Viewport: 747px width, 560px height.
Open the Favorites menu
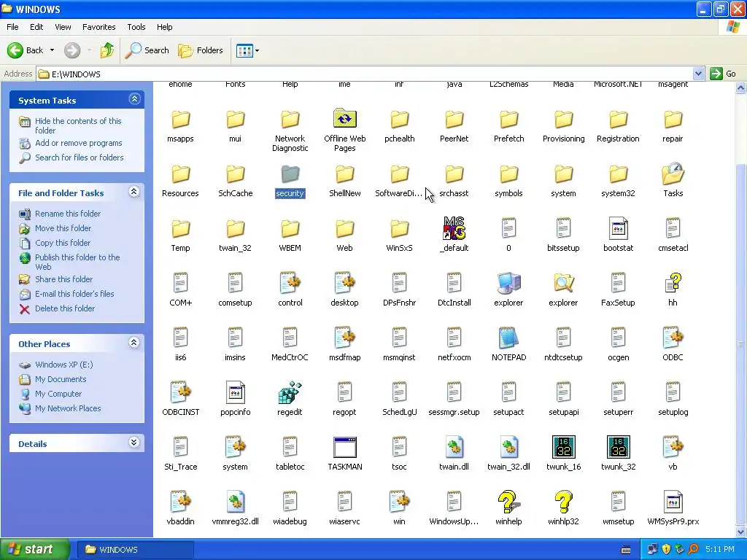coord(98,27)
